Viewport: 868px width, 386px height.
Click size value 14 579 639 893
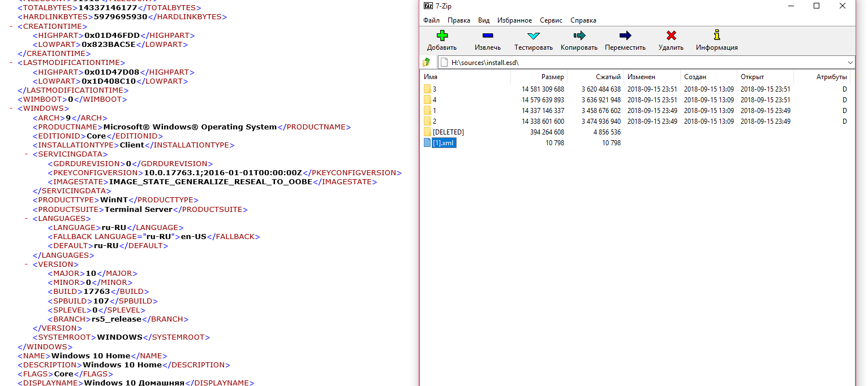point(543,100)
